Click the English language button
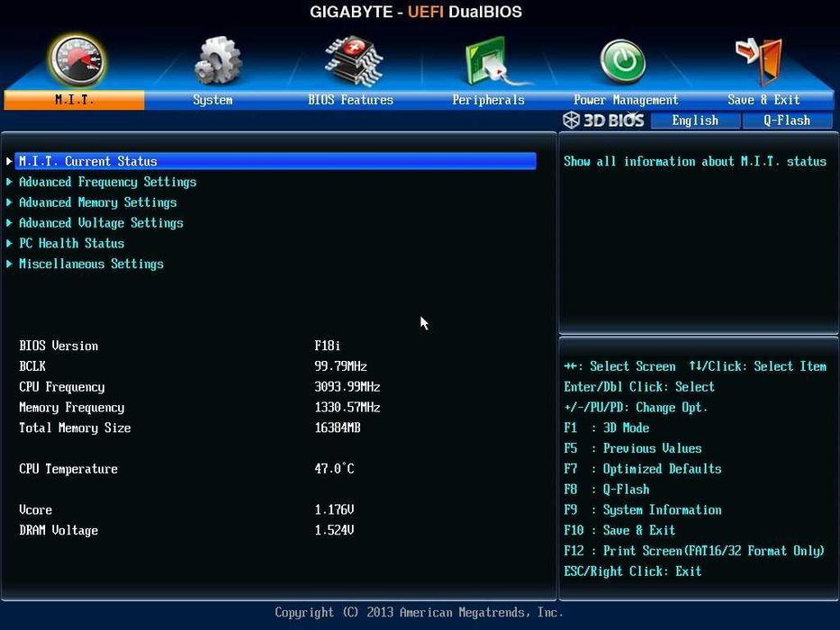Image resolution: width=840 pixels, height=630 pixels. (x=695, y=121)
